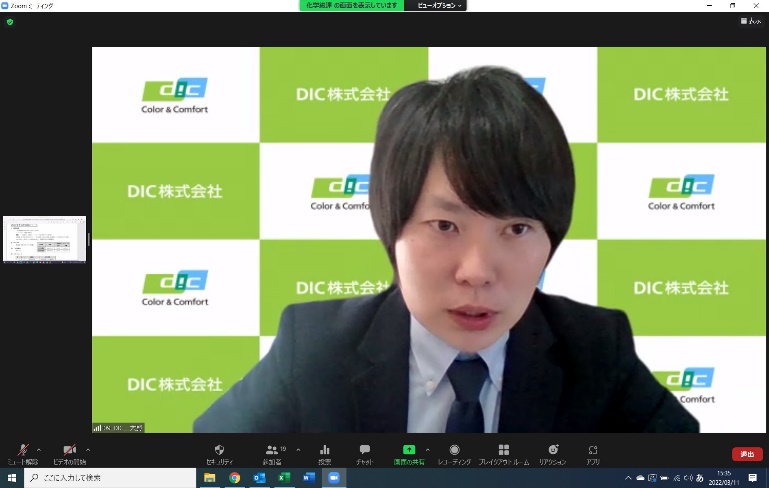Screen dimensions: 769x488
Task: Click the Zoom window title icon
Action: tap(5, 5)
